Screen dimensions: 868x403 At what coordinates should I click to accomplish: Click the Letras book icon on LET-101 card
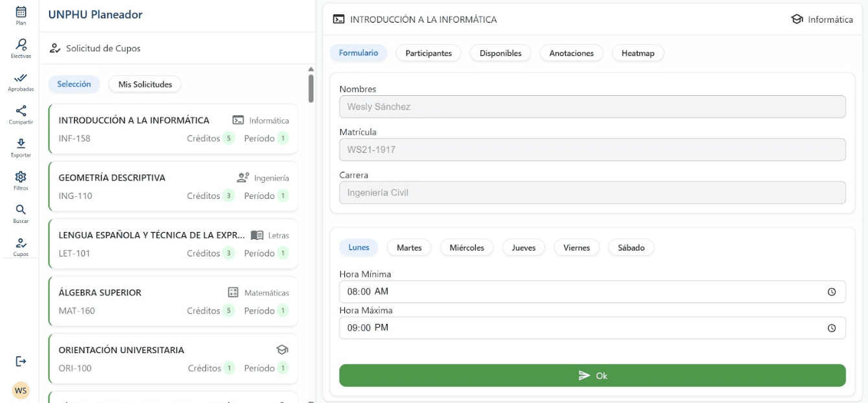257,235
